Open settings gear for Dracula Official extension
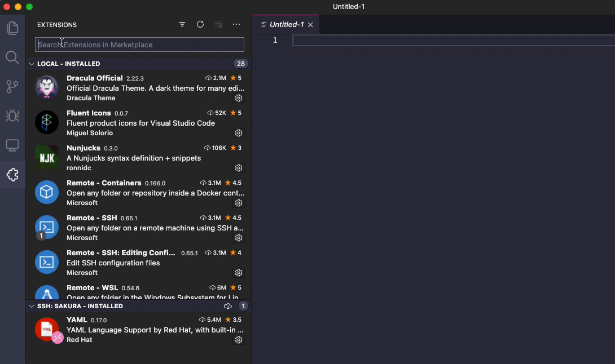 (239, 97)
